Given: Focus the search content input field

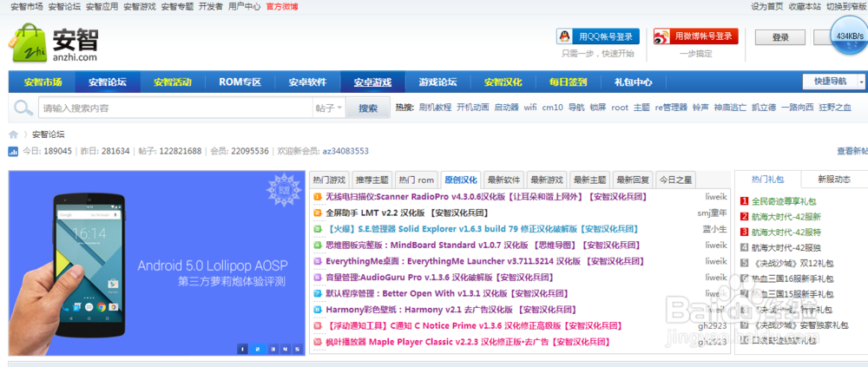Looking at the screenshot, I should point(175,108).
